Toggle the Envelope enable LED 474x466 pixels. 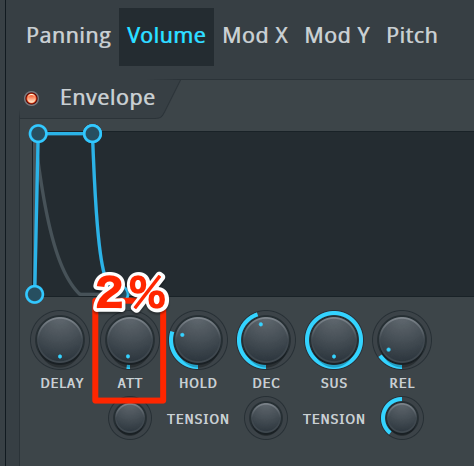click(32, 98)
